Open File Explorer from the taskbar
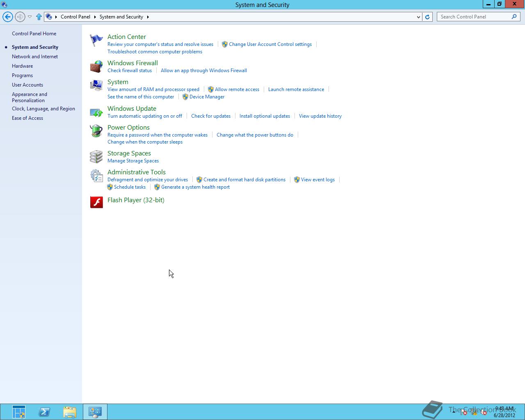Image resolution: width=525 pixels, height=420 pixels. tap(70, 412)
